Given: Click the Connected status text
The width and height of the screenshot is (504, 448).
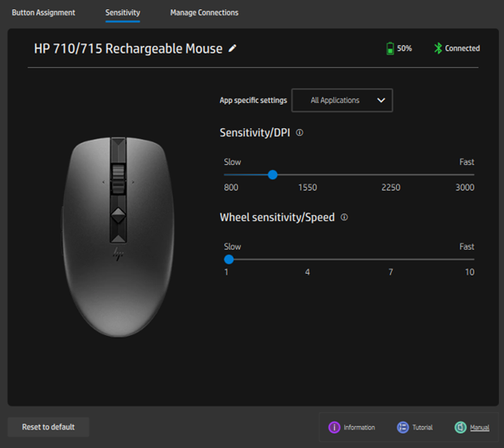Looking at the screenshot, I should pos(462,49).
